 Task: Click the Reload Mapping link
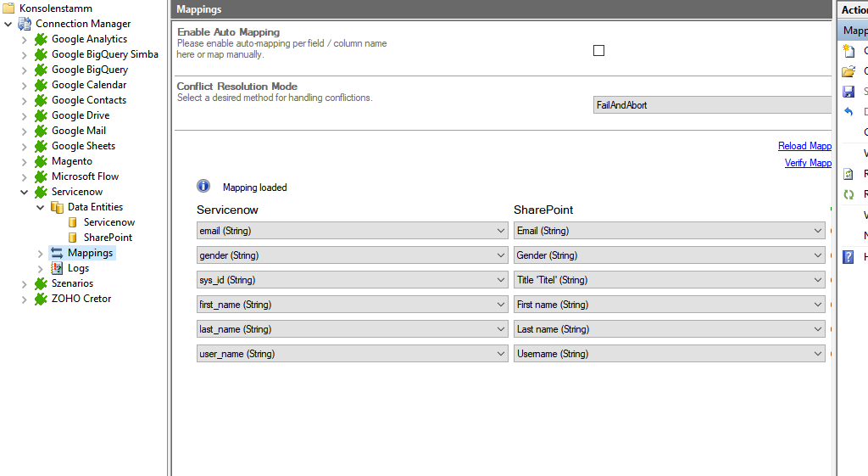tap(804, 146)
